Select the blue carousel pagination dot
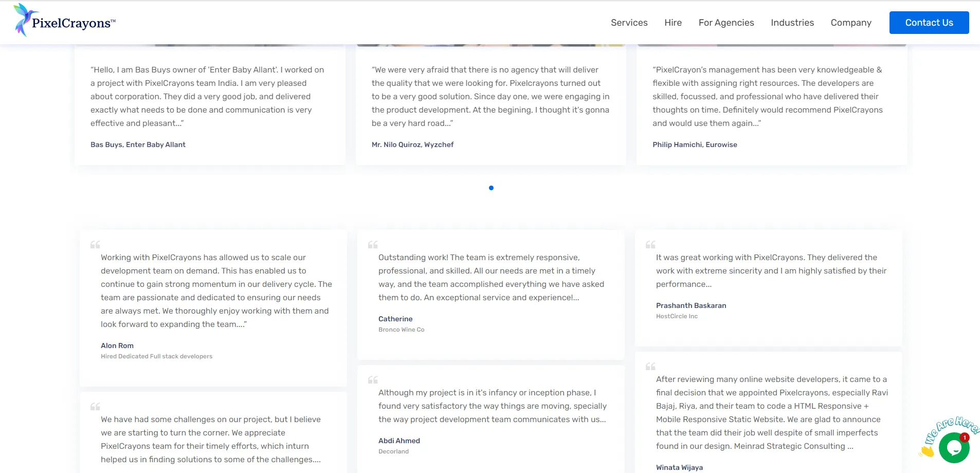980x473 pixels. [x=491, y=188]
